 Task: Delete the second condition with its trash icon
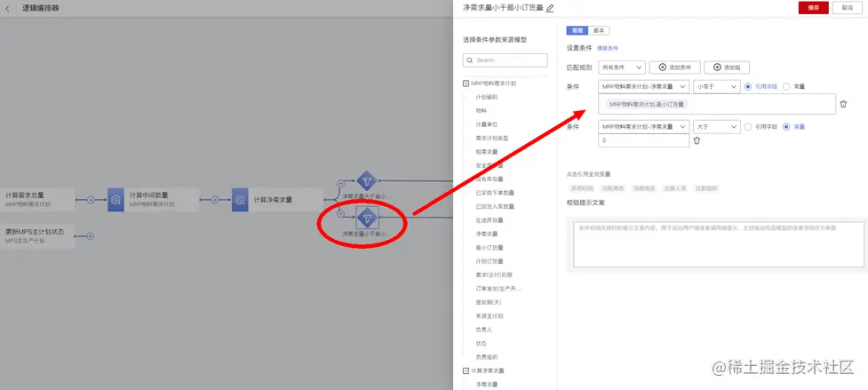tap(697, 140)
